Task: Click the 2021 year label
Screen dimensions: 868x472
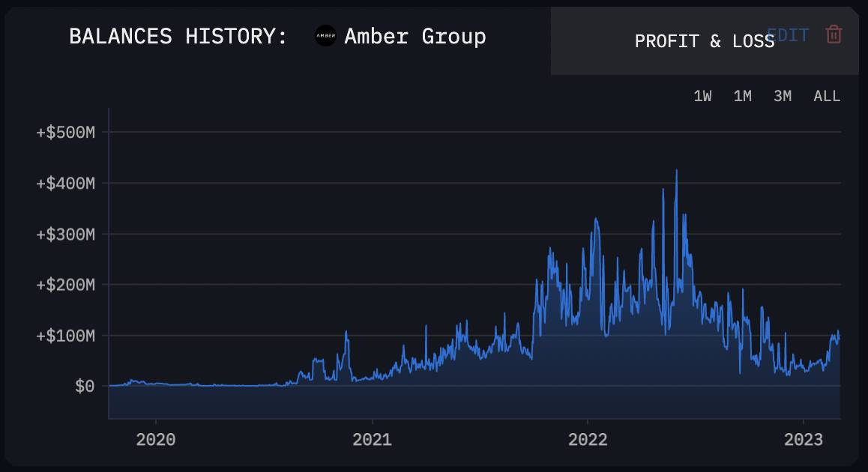Action: tap(372, 439)
